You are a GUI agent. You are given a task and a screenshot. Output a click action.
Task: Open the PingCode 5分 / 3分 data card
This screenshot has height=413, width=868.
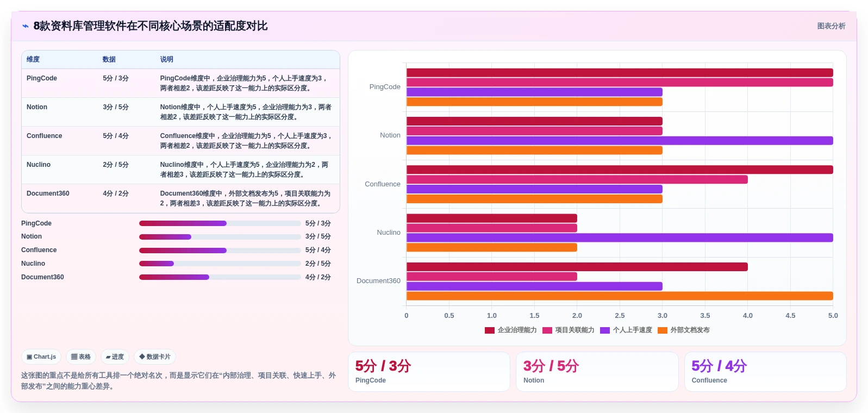click(429, 372)
